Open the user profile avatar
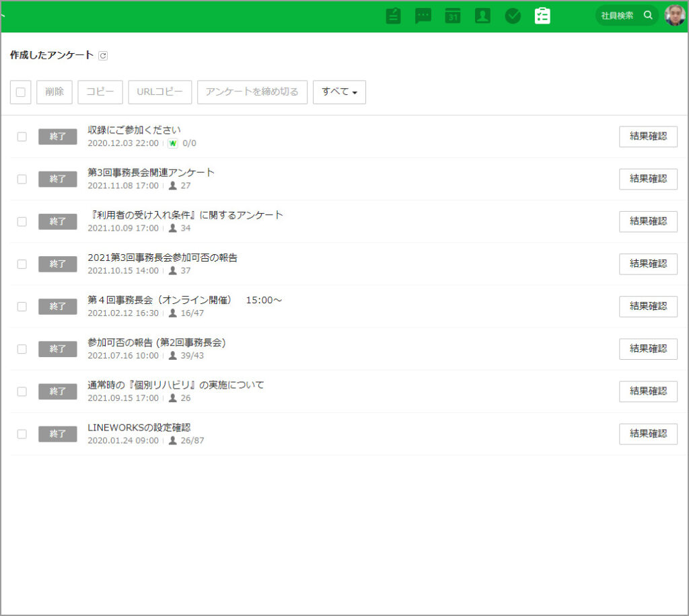The image size is (689, 616). pyautogui.click(x=674, y=15)
